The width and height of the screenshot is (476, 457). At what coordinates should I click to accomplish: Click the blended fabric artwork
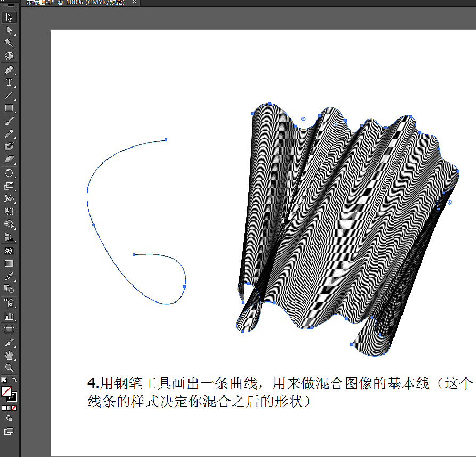[x=348, y=229]
